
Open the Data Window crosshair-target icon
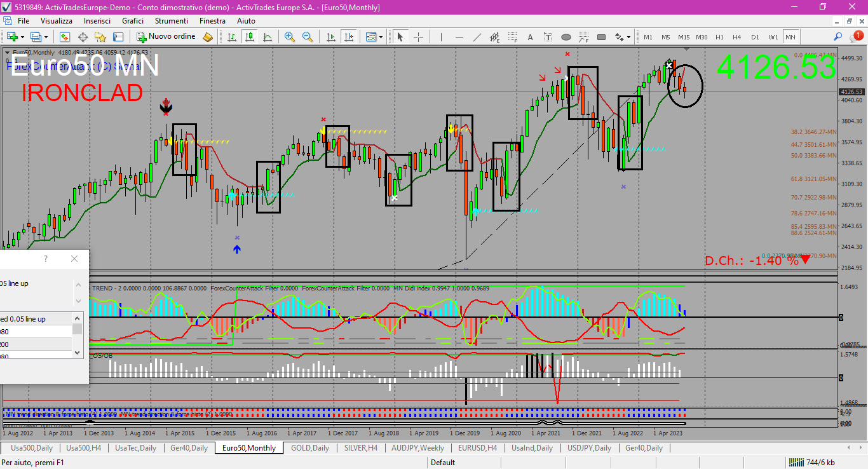[x=83, y=37]
